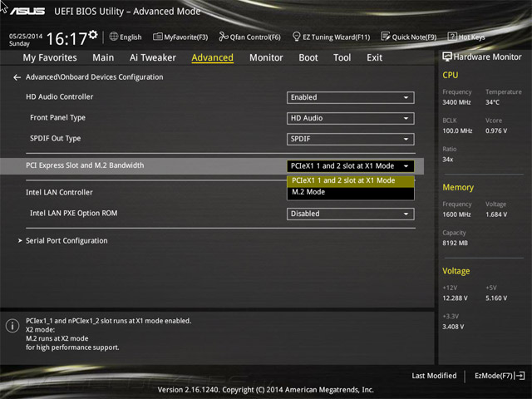
Task: Click the info icon in help area
Action: (12, 326)
